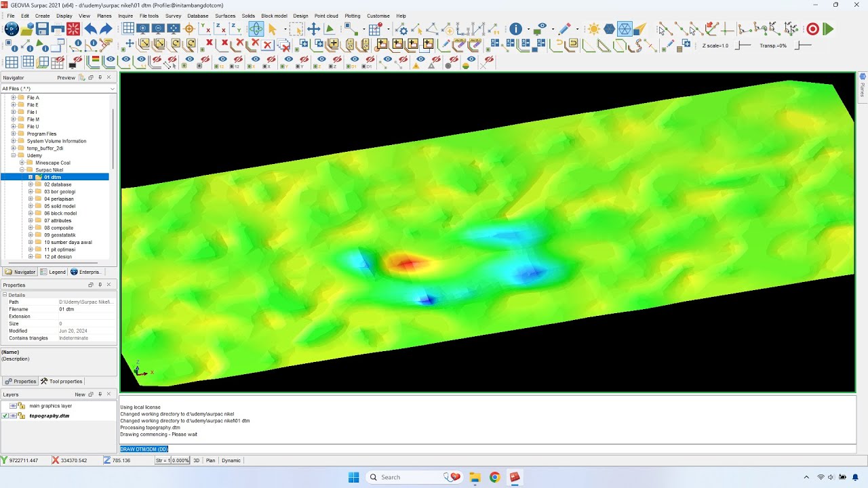The height and width of the screenshot is (488, 868).
Task: Expand the 06 block model folder
Action: 31,213
